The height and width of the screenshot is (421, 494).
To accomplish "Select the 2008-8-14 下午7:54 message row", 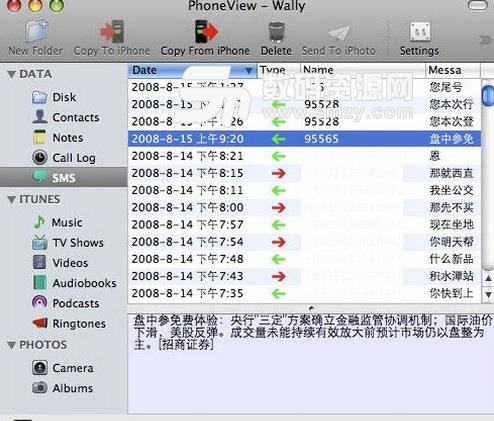I will pos(304,242).
